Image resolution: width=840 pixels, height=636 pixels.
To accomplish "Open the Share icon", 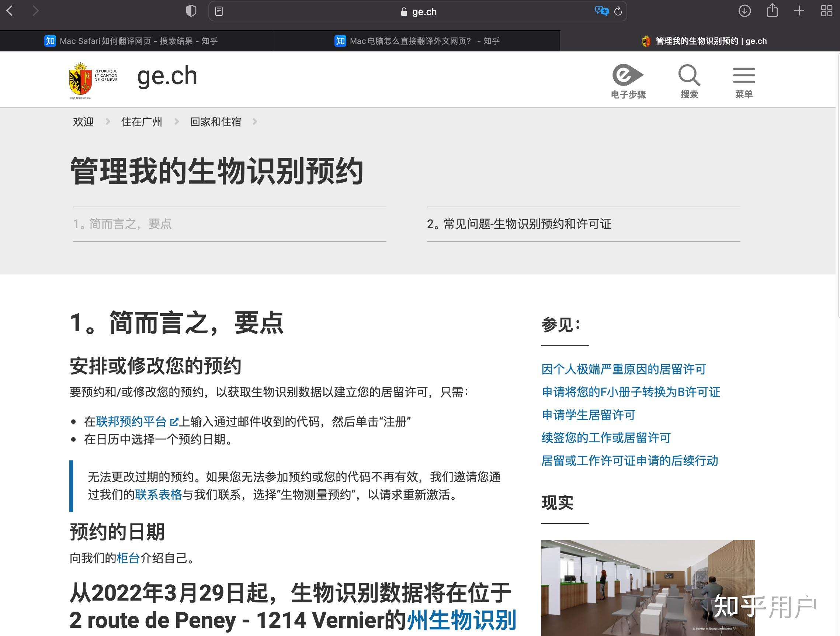I will [x=772, y=10].
